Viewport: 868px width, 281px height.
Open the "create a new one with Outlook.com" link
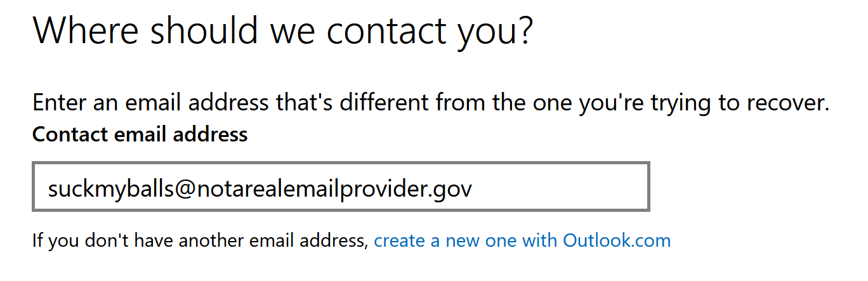[522, 241]
